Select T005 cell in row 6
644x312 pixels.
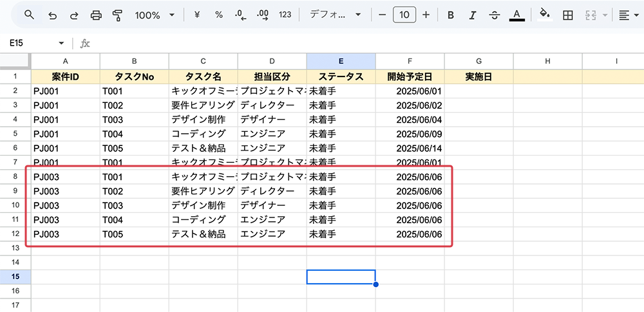(135, 148)
